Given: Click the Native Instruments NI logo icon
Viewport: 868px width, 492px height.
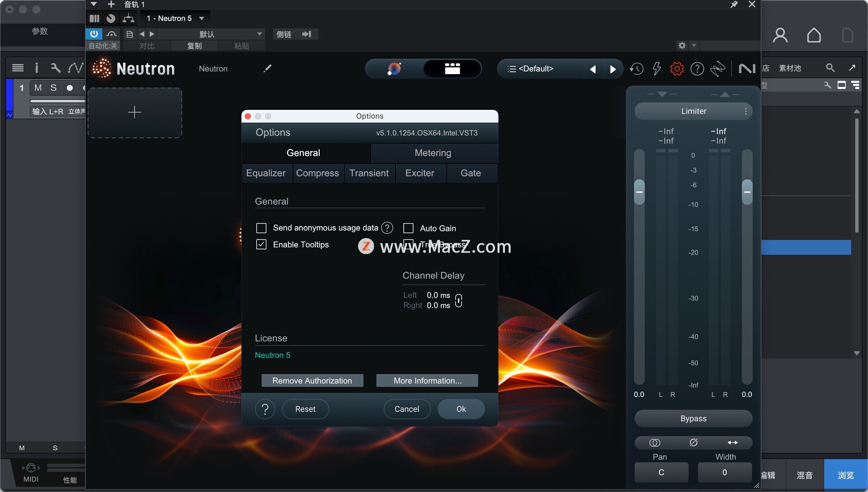Looking at the screenshot, I should point(747,69).
